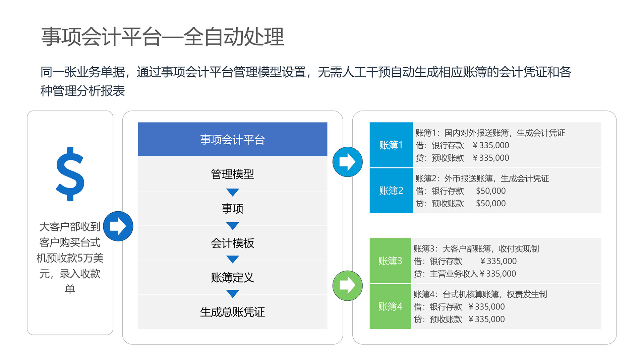Click the light blue arrow circle icon
The width and height of the screenshot is (644, 362).
pos(347,162)
